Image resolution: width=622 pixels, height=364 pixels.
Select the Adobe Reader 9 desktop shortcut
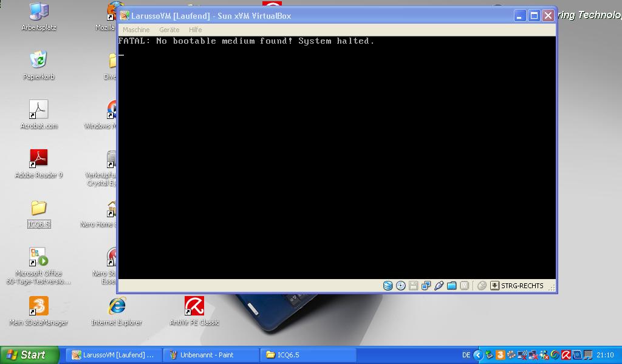(39, 164)
